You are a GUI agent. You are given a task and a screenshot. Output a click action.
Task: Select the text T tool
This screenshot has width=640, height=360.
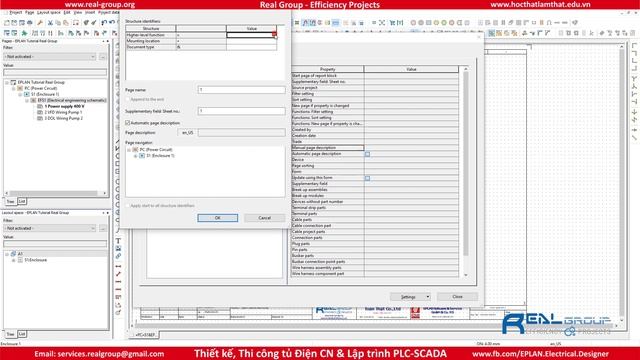click(x=118, y=241)
